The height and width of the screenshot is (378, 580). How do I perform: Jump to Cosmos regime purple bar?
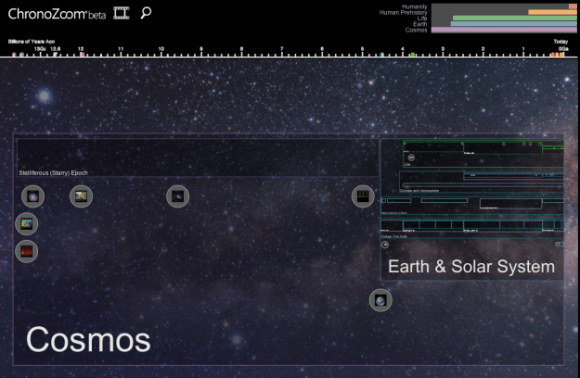coord(504,30)
